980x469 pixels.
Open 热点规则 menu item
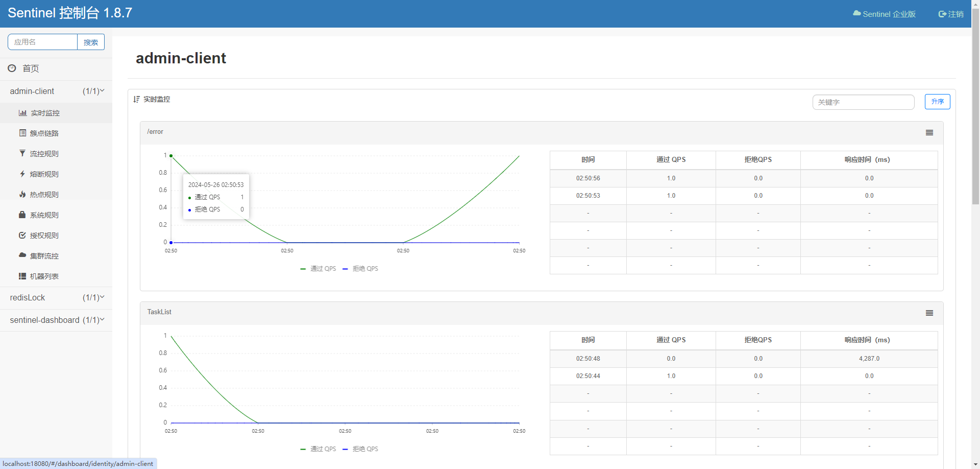tap(56, 195)
